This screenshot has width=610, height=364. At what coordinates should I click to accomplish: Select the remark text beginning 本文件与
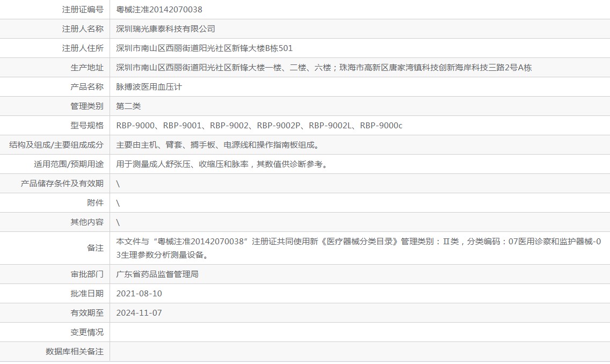coord(359,248)
